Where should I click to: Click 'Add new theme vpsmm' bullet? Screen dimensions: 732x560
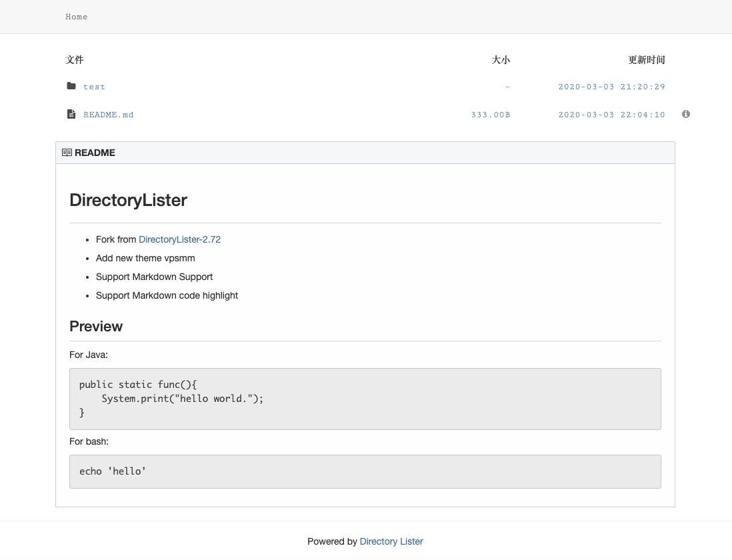click(x=145, y=258)
